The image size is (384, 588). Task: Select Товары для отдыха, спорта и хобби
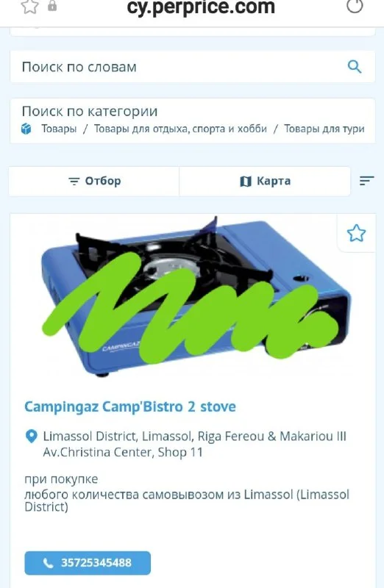click(180, 129)
